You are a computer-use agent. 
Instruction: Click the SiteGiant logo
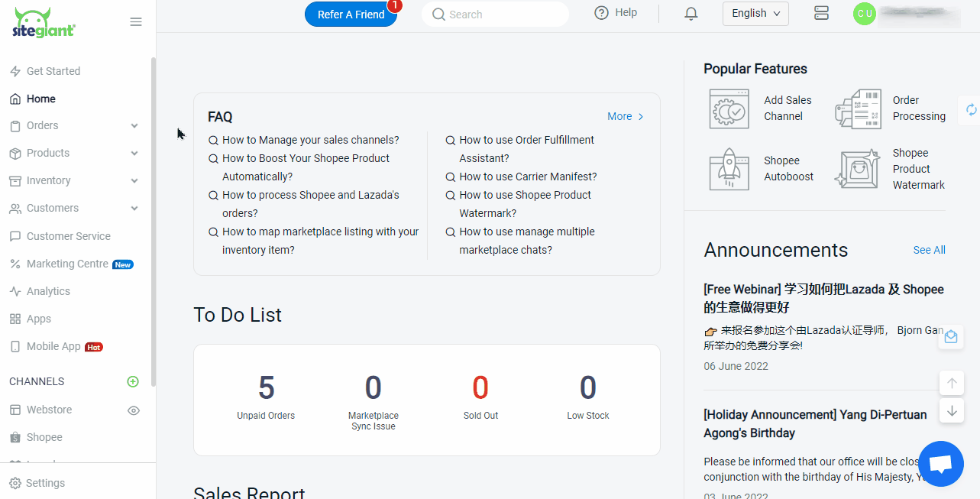click(44, 23)
